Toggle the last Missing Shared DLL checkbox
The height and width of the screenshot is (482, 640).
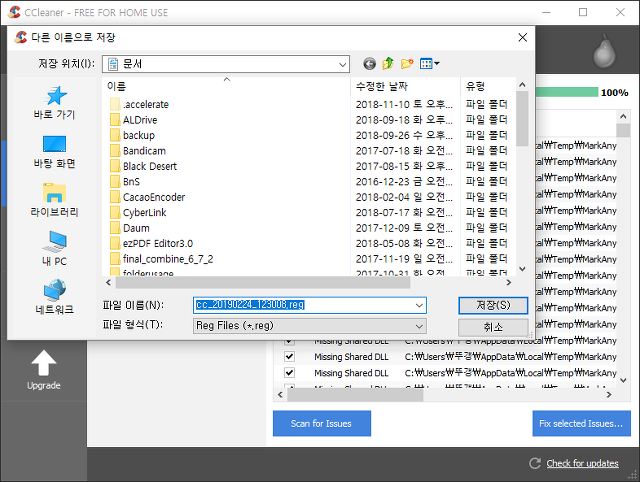coord(289,373)
